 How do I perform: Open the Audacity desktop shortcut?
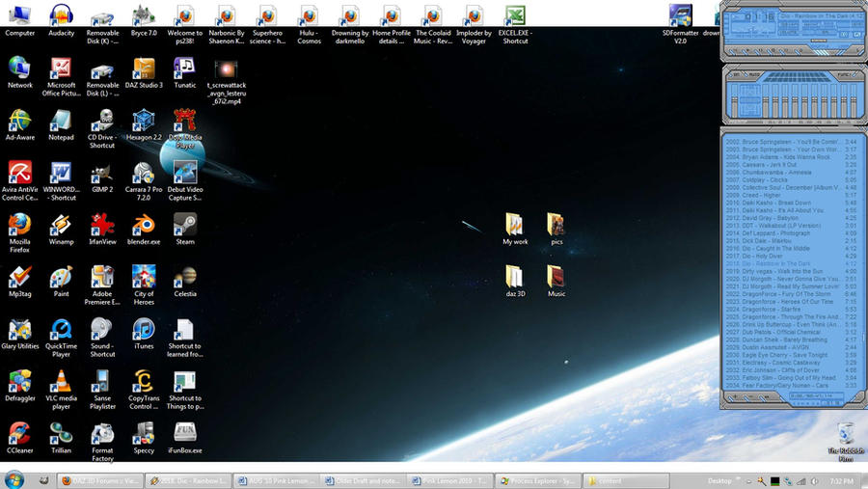pyautogui.click(x=61, y=16)
